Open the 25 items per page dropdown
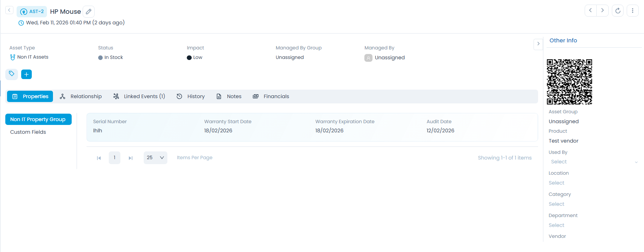This screenshot has width=644, height=252. [x=155, y=158]
